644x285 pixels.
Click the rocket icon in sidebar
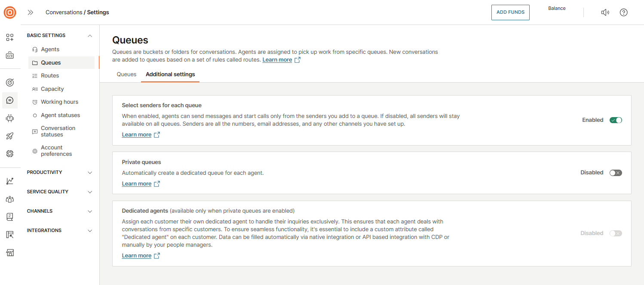coord(10,136)
